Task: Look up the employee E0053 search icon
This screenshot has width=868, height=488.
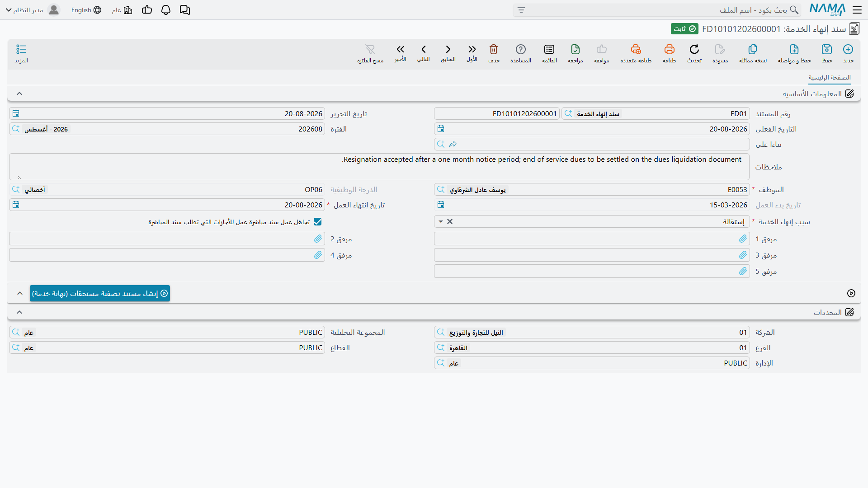Action: [441, 190]
